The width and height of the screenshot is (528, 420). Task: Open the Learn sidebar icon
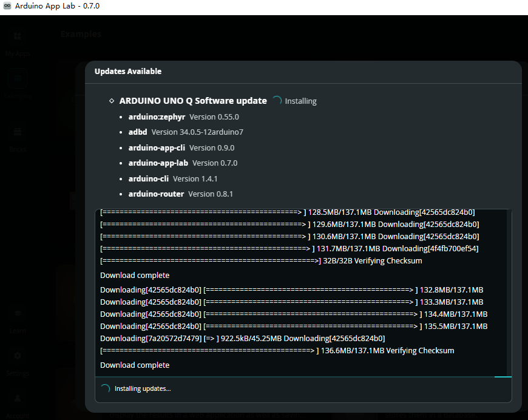pos(18,313)
